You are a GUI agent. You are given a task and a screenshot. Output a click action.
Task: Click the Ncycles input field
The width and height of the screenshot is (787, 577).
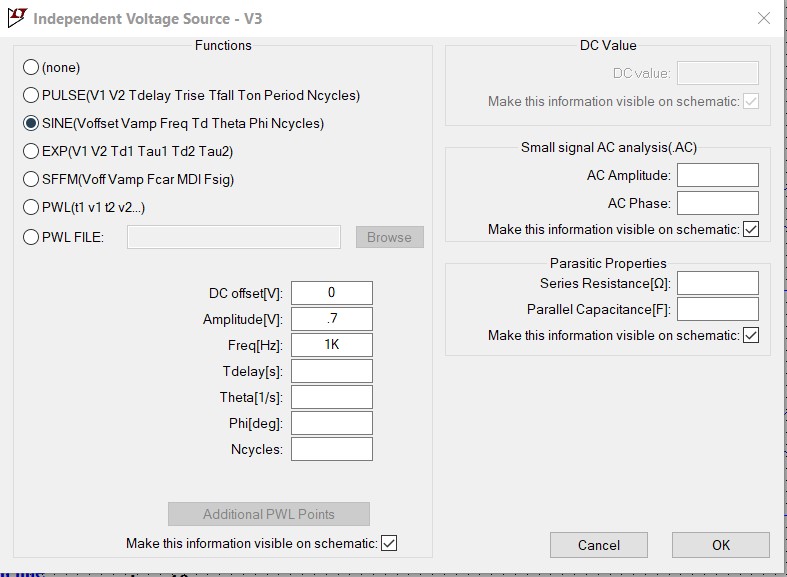coord(332,449)
